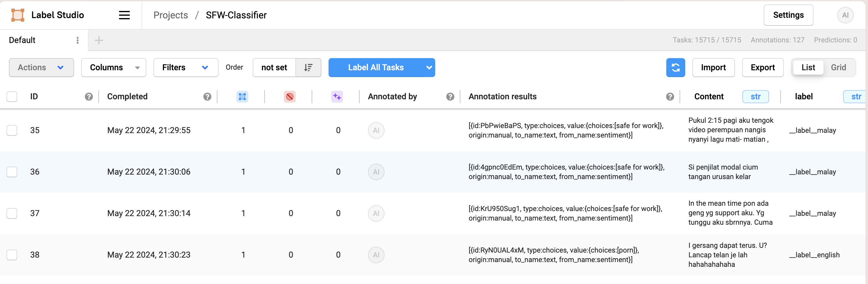This screenshot has width=868, height=284.
Task: Switch to Grid view
Action: 838,68
